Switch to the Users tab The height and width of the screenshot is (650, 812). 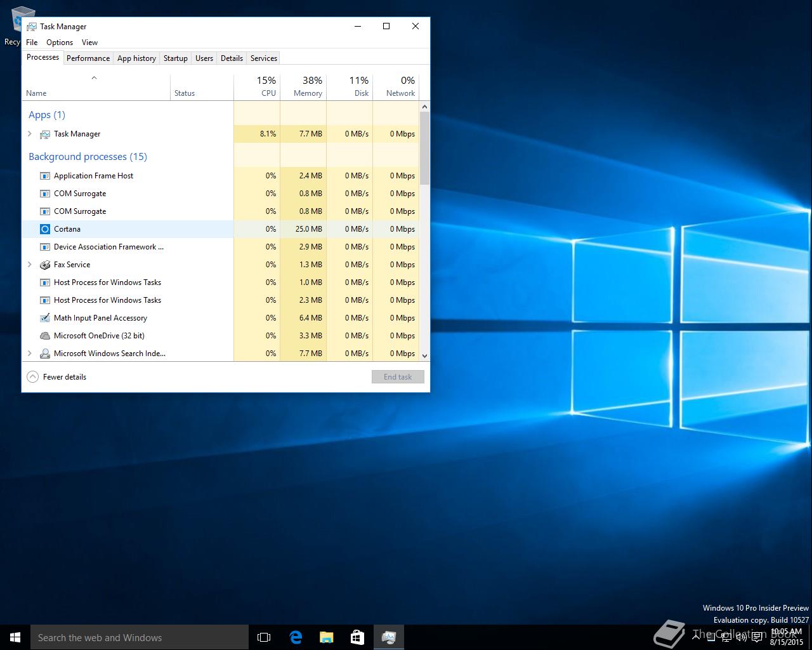tap(204, 58)
